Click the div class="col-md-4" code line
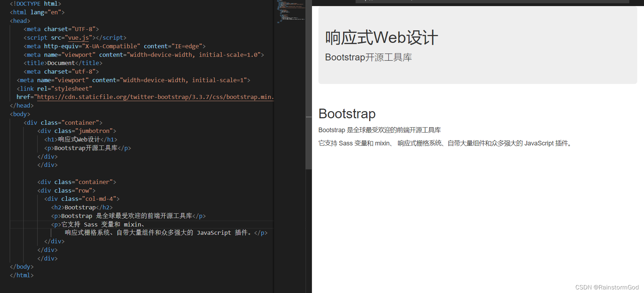This screenshot has width=644, height=293. (x=82, y=199)
